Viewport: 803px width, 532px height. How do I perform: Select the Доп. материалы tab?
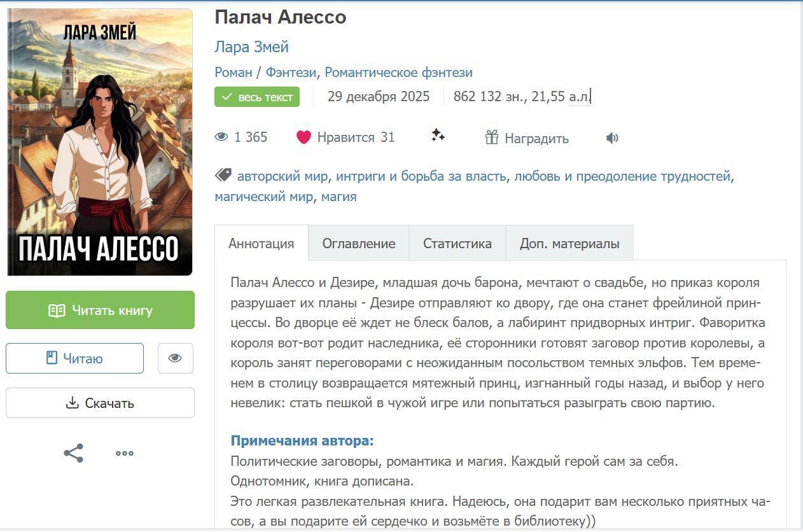click(569, 243)
